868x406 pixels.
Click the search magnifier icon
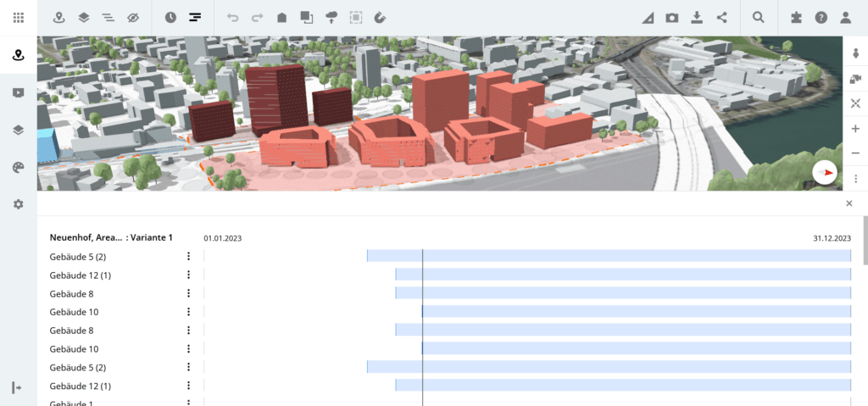[x=759, y=17]
